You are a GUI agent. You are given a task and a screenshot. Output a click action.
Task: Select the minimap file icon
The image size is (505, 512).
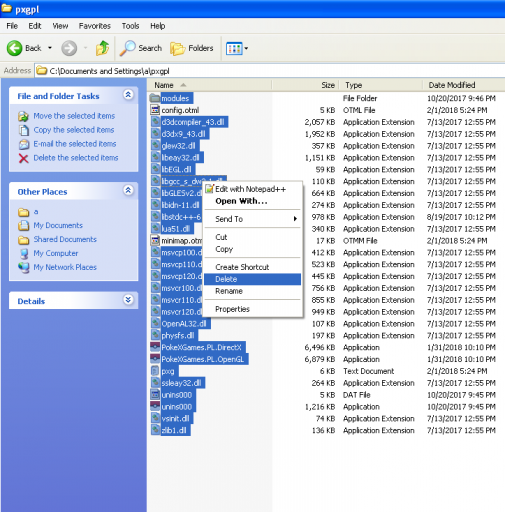155,240
